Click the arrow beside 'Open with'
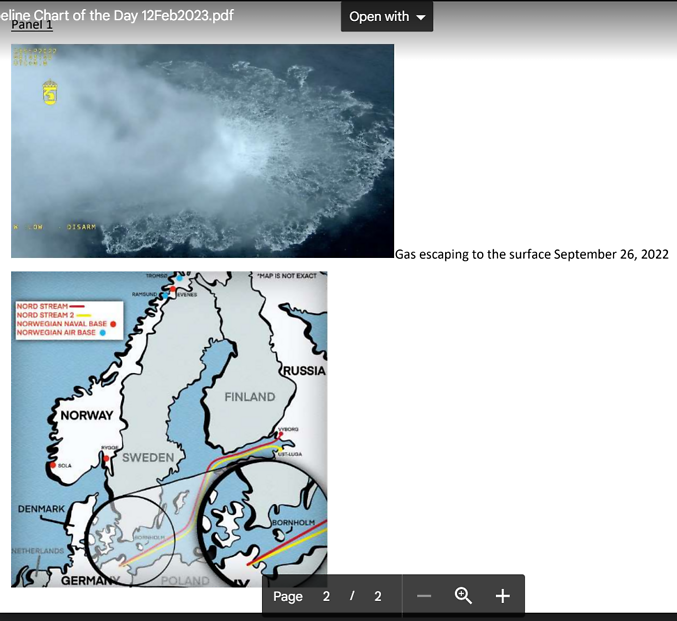Image resolution: width=677 pixels, height=621 pixels. (x=420, y=18)
